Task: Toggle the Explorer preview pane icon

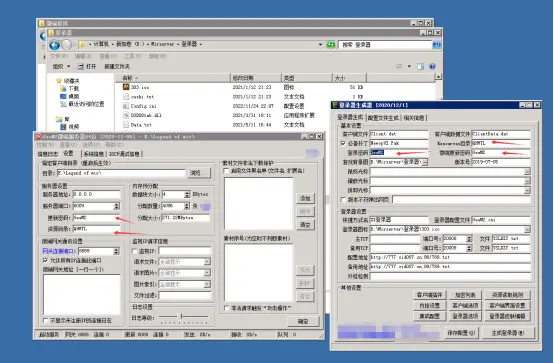Action: pyautogui.click(x=420, y=66)
